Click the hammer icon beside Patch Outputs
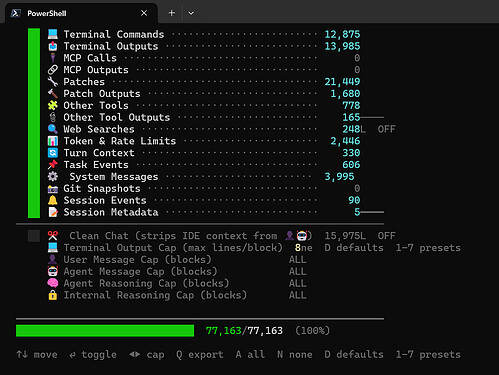 pos(53,94)
